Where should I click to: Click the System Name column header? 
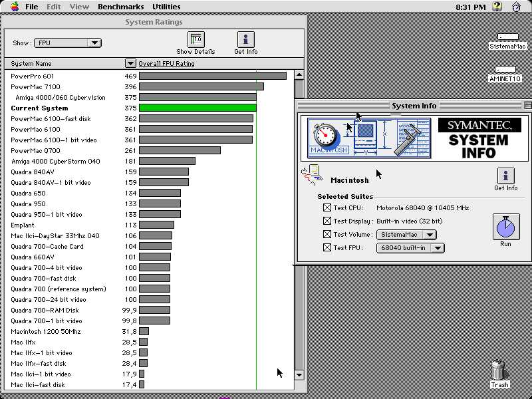31,64
